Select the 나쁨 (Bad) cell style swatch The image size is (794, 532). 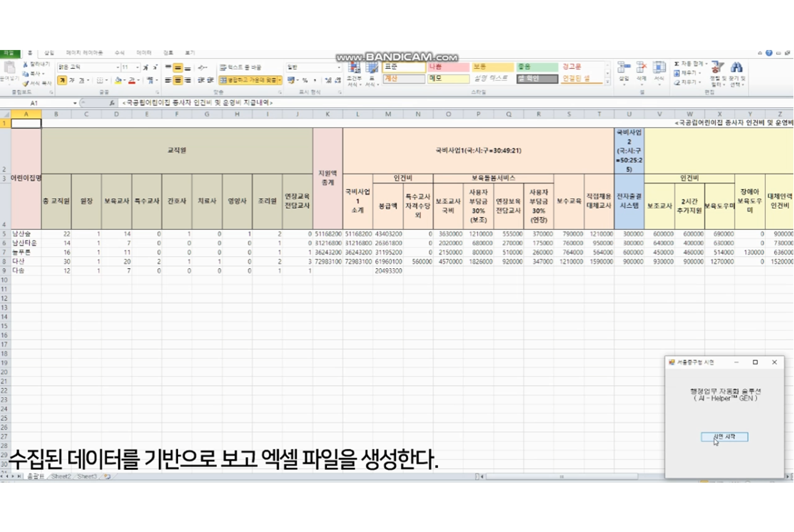point(447,66)
